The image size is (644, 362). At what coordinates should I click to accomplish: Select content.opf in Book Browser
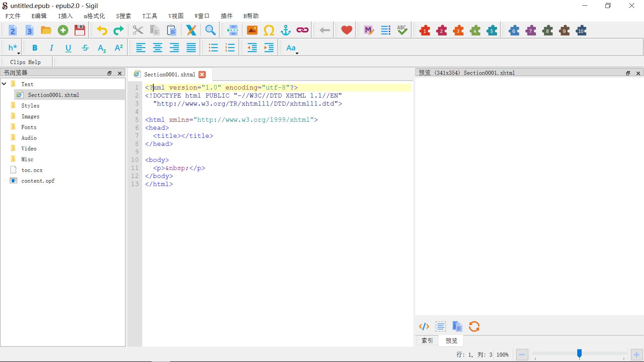pos(38,181)
